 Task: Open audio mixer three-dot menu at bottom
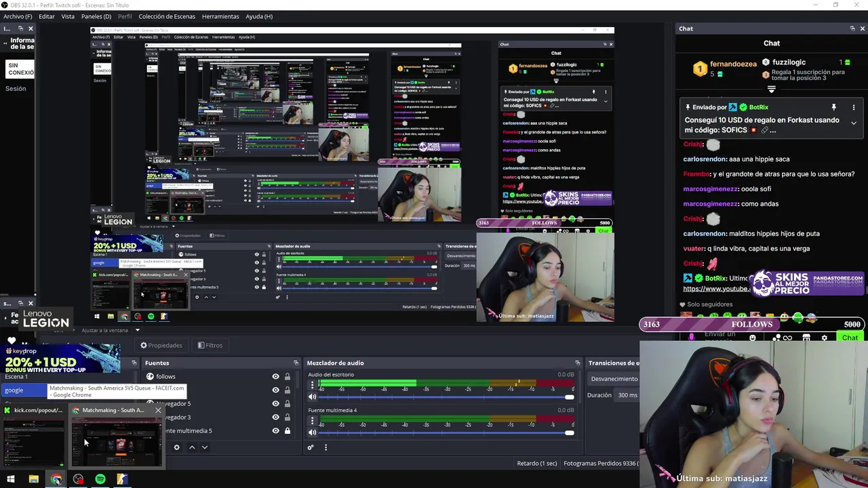click(325, 447)
